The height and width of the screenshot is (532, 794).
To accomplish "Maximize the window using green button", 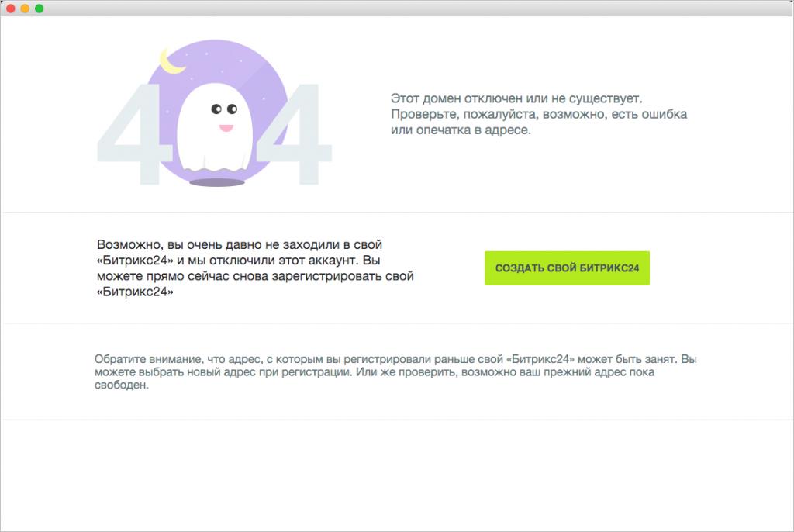I will 39,9.
